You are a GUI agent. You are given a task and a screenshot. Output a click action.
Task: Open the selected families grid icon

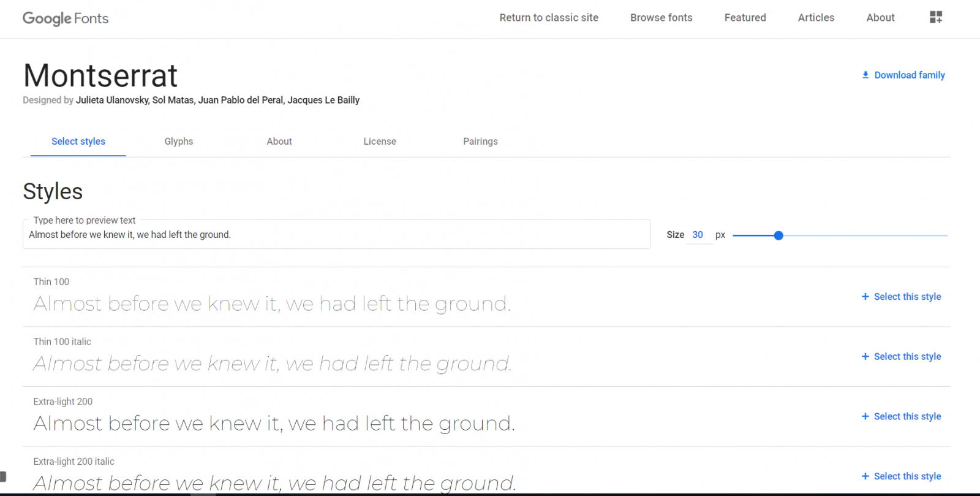[935, 17]
